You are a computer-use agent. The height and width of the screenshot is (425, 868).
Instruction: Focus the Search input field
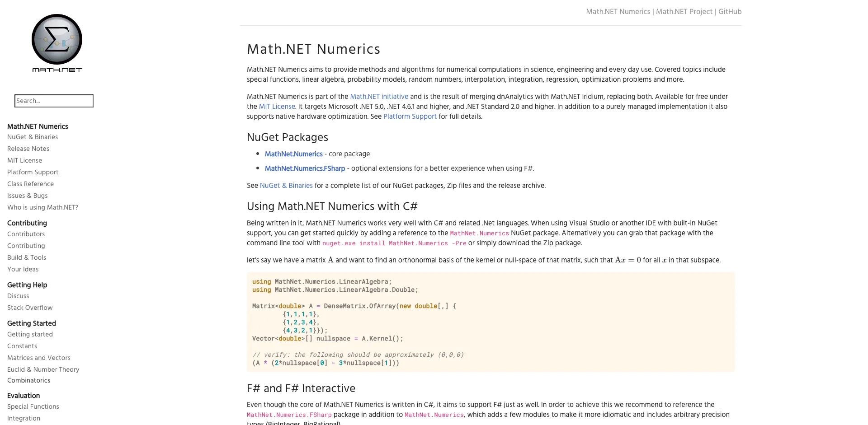click(x=54, y=101)
